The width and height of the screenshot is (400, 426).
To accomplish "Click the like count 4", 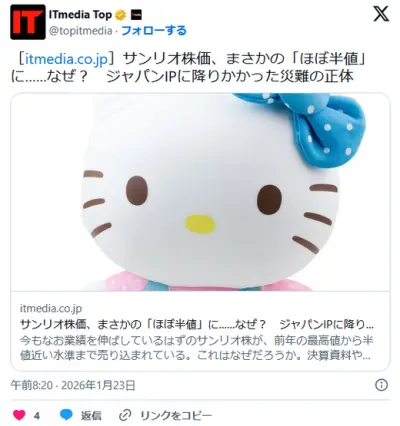I will [x=37, y=416].
